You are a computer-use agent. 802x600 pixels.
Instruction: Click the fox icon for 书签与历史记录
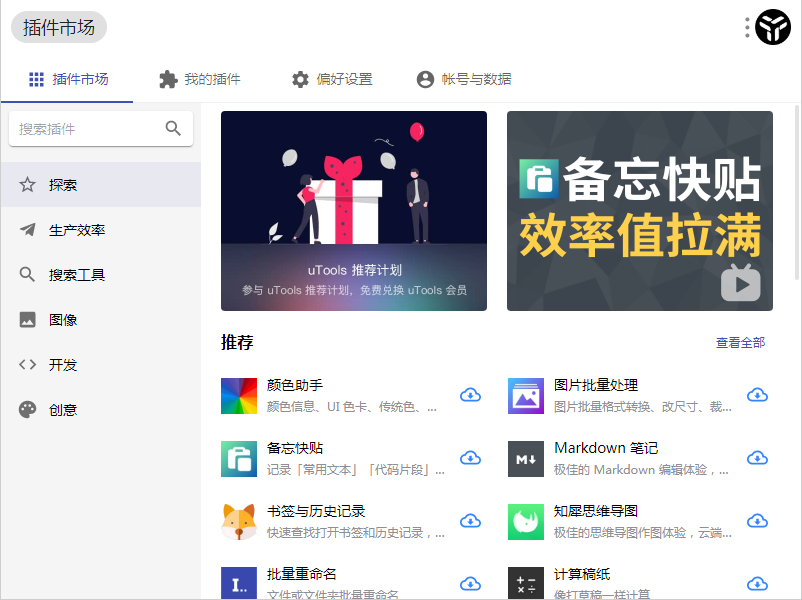239,522
